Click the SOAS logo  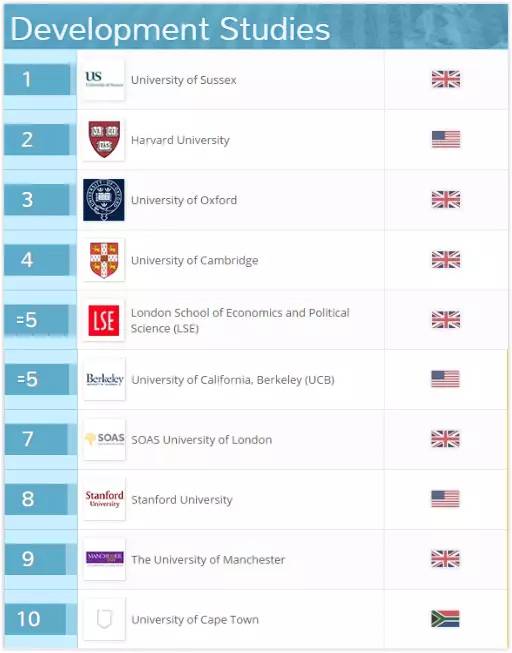point(104,439)
